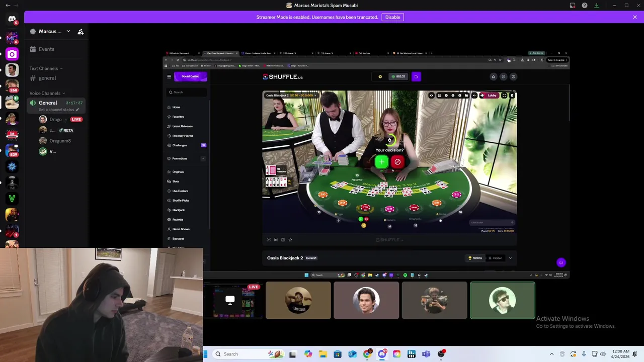The width and height of the screenshot is (644, 362).
Task: Expand the Oasis Blackjack 2 details chevron
Action: (510, 258)
